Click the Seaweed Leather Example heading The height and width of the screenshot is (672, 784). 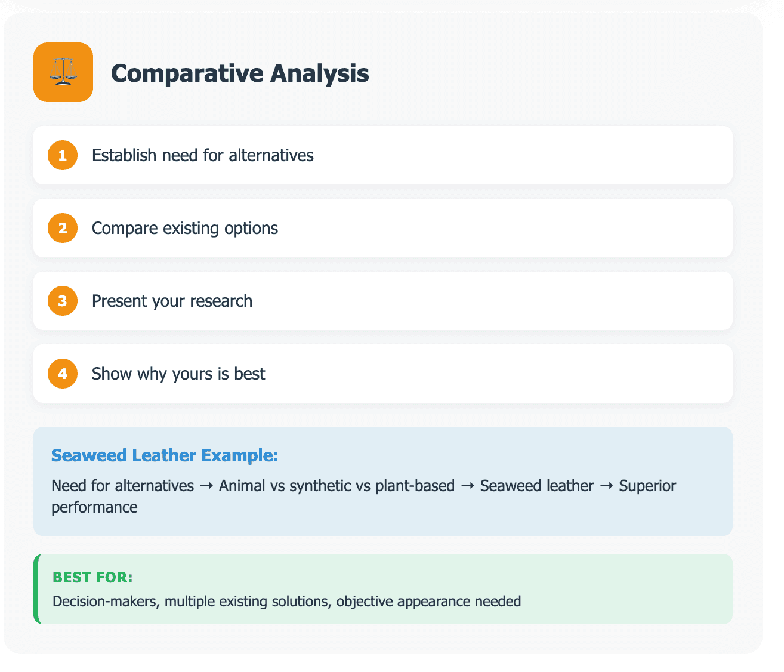(165, 455)
